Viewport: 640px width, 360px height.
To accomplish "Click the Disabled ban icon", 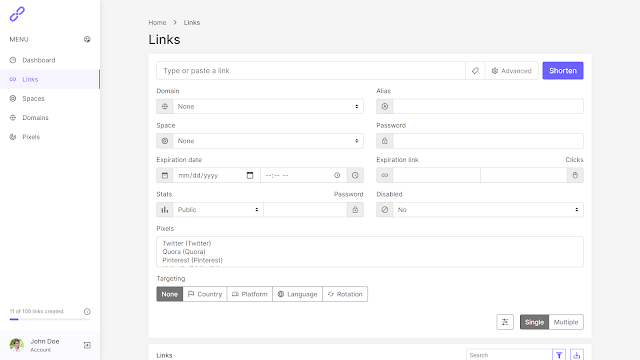I will click(384, 209).
